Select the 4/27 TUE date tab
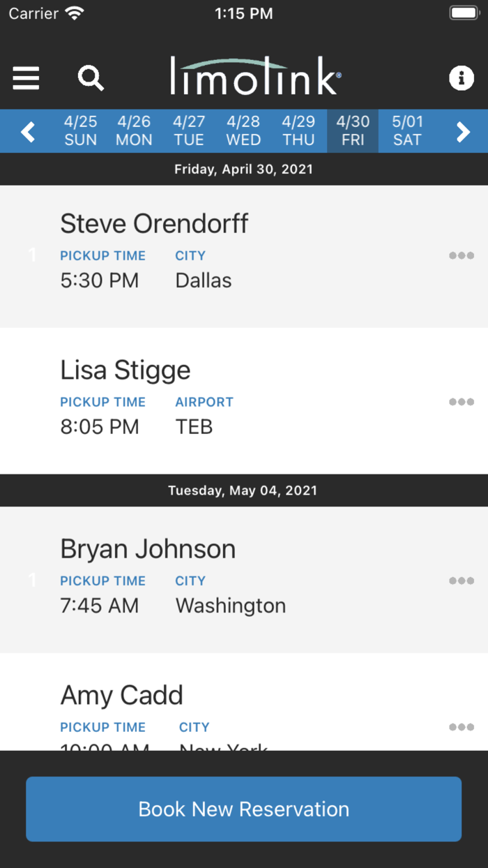Viewport: 488px width, 868px height. pyautogui.click(x=189, y=131)
